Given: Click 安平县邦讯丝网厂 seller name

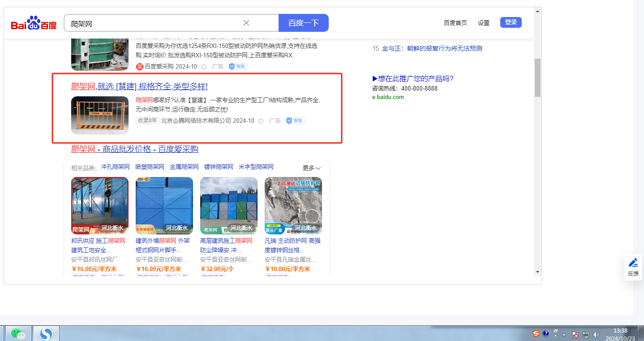Looking at the screenshot, I should (x=95, y=259).
